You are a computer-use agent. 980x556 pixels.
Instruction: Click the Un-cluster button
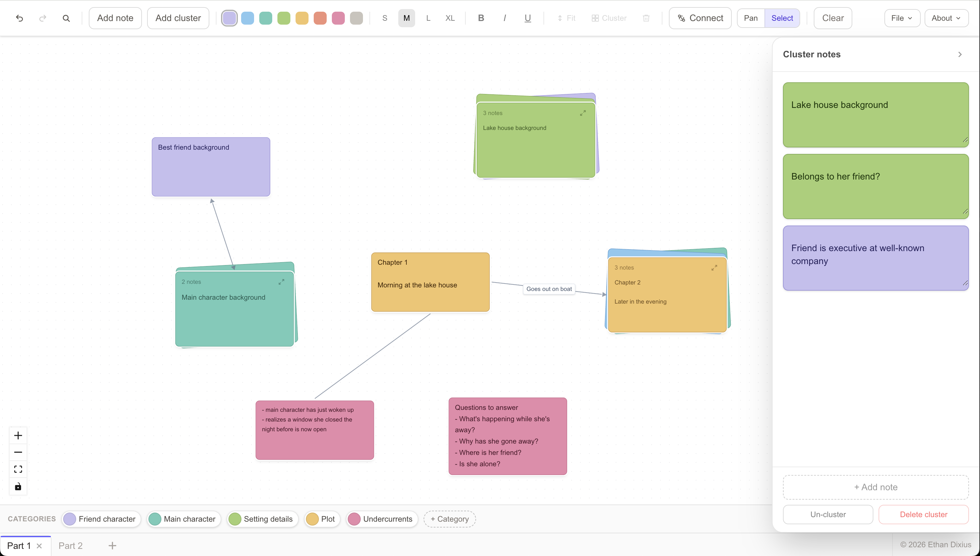pos(828,515)
